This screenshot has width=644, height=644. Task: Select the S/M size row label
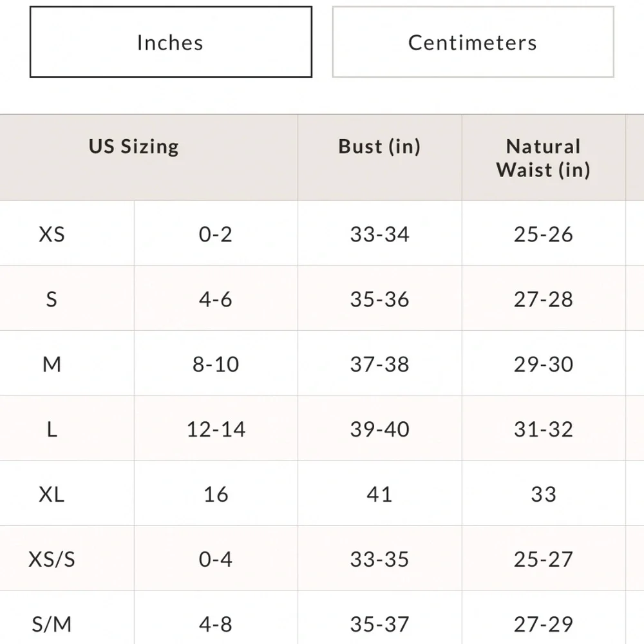[x=52, y=623]
